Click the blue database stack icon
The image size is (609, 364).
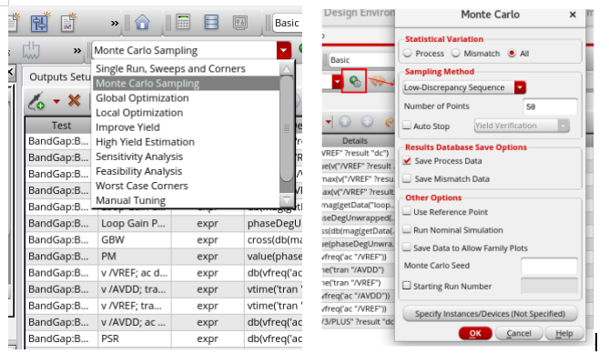tap(211, 22)
